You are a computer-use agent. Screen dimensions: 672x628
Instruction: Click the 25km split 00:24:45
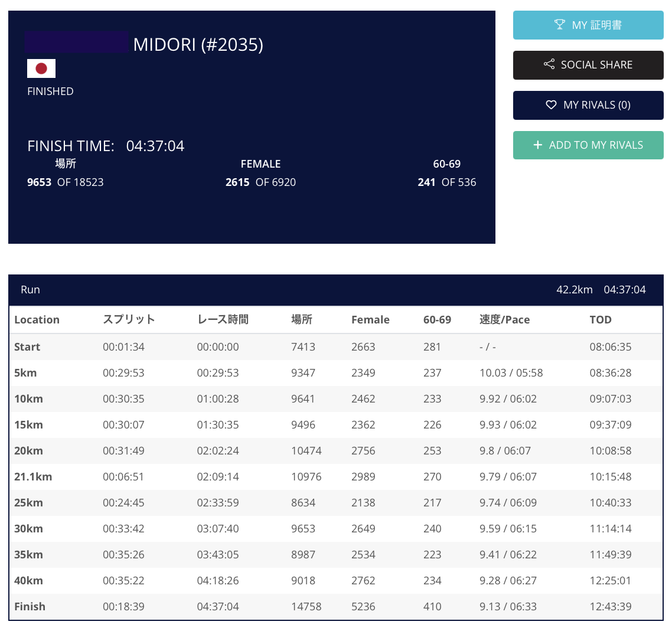pyautogui.click(x=123, y=503)
